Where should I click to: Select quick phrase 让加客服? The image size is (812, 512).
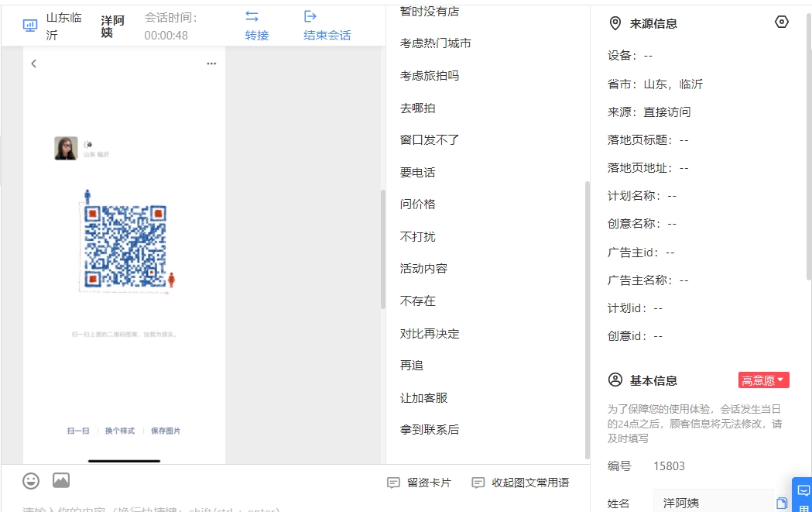point(423,398)
